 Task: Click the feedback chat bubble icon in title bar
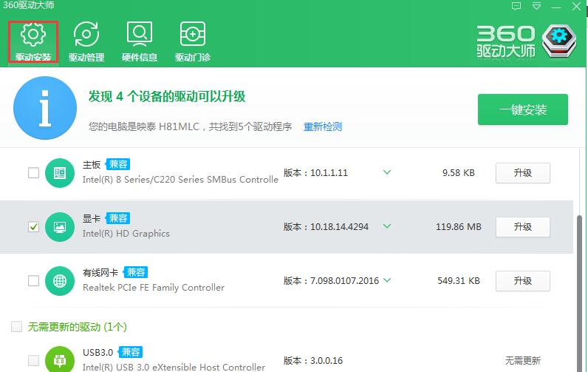pos(516,6)
